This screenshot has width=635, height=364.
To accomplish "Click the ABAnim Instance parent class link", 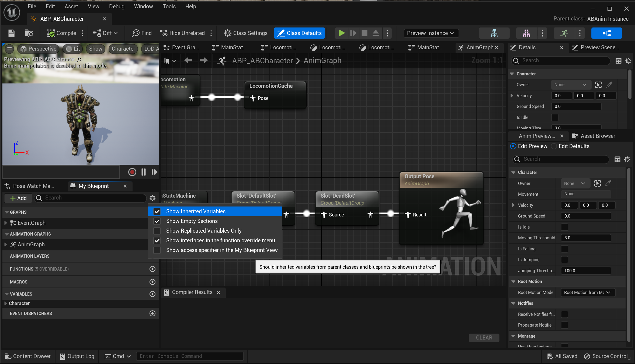I will click(608, 19).
